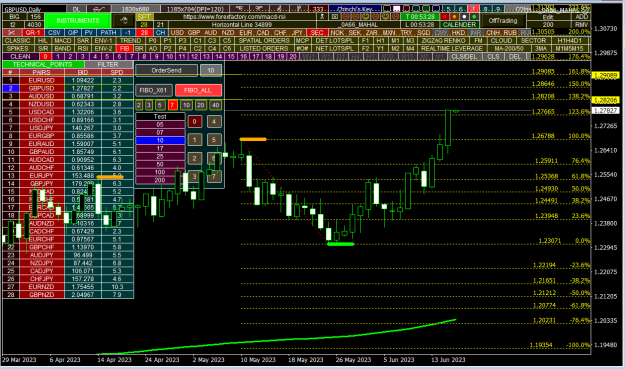Click the dark red 0 keypad button
625x369 pixels.
195,122
